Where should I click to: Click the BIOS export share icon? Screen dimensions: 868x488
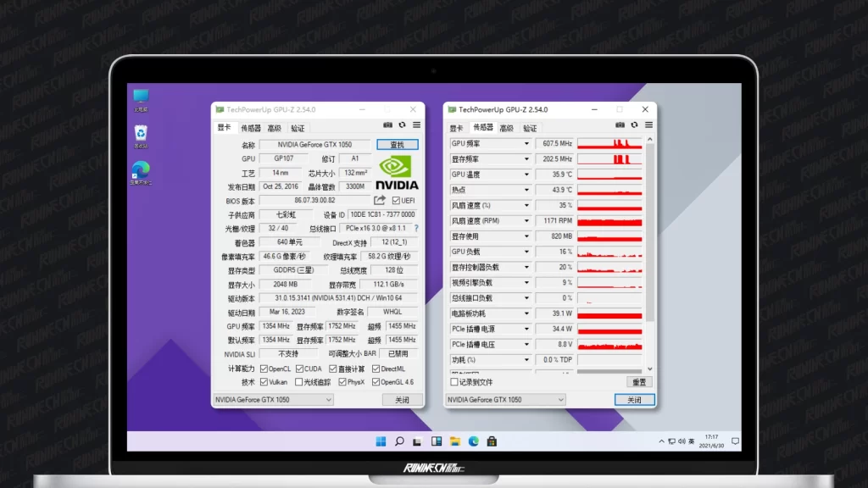pos(380,201)
